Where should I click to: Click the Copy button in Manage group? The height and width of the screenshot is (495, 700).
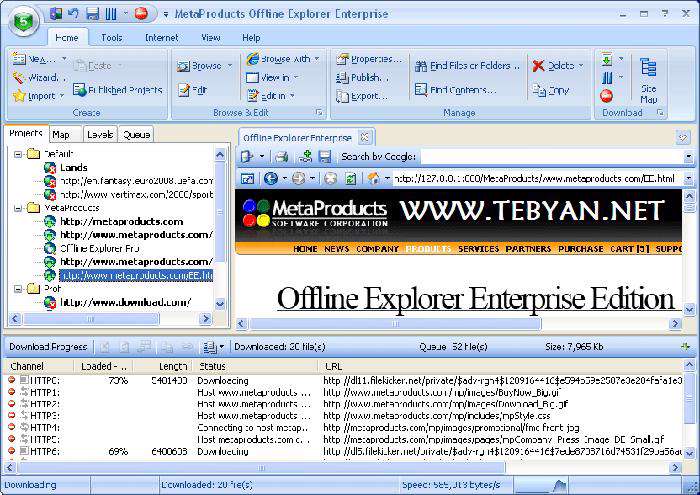pyautogui.click(x=550, y=90)
